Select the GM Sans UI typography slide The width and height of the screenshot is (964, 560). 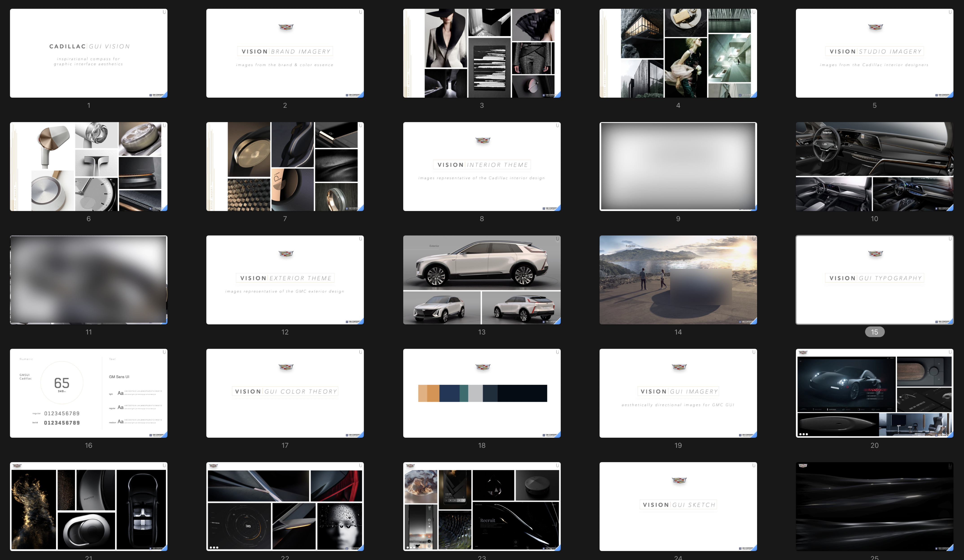coord(88,393)
